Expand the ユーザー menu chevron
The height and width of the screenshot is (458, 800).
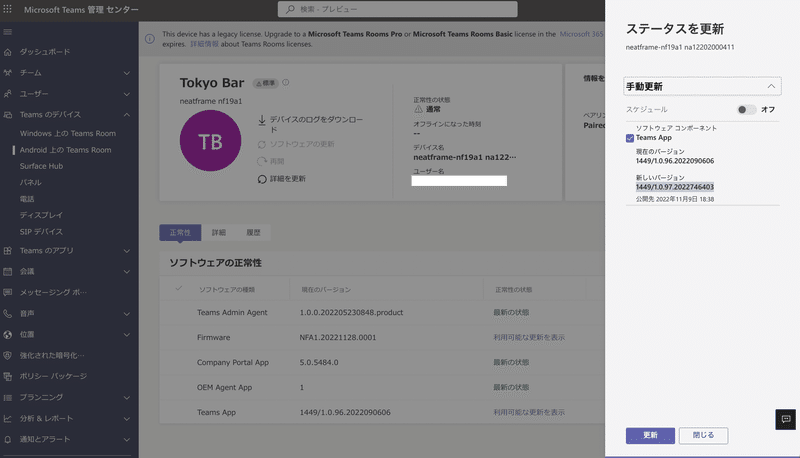(127, 94)
